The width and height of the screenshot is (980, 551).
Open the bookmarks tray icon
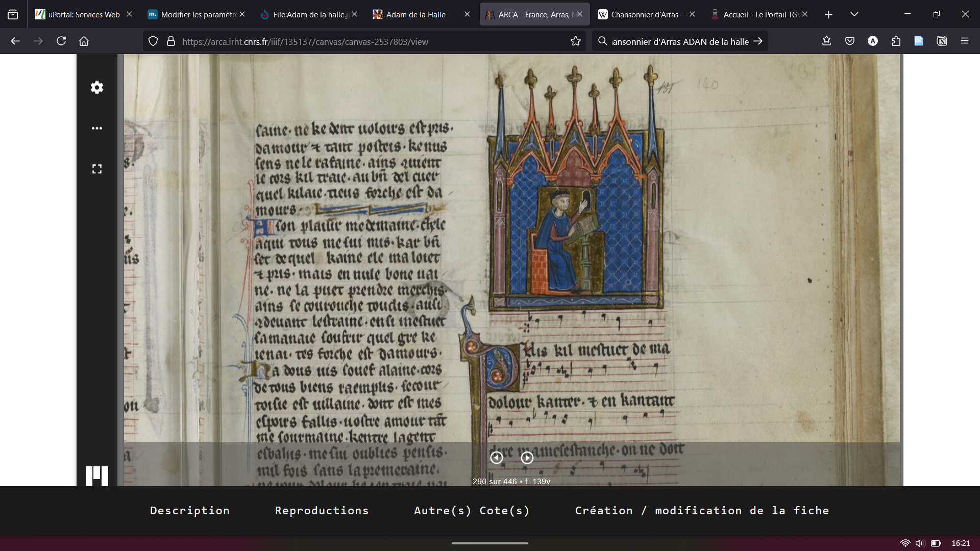tap(827, 41)
